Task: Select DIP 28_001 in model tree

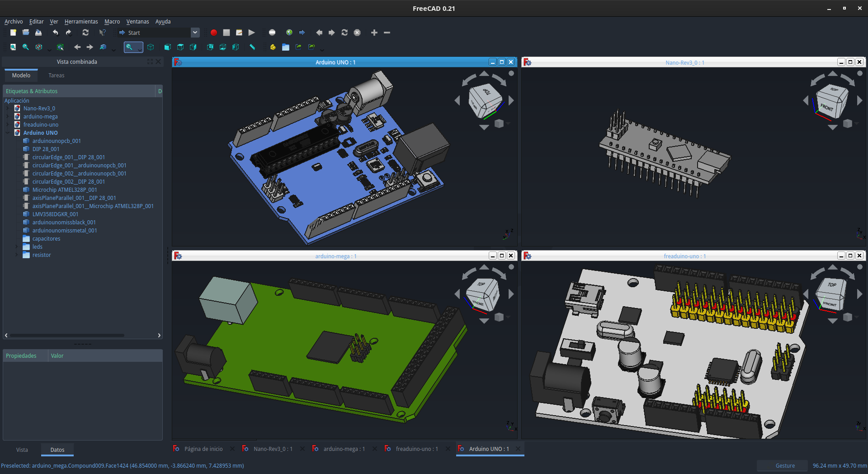Action: pos(46,149)
